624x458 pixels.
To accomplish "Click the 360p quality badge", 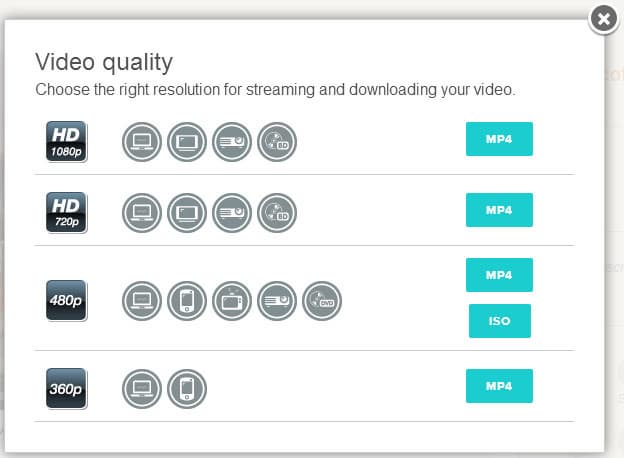I will tap(66, 388).
